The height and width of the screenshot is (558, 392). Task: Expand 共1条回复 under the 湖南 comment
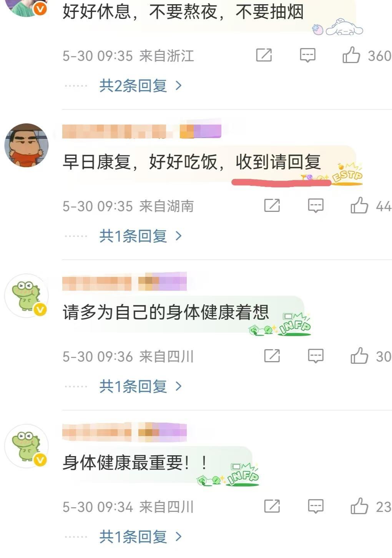[x=141, y=236]
